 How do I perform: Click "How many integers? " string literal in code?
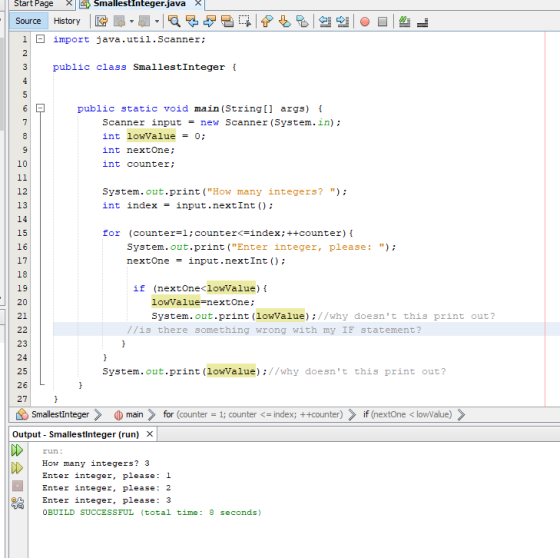click(x=271, y=191)
